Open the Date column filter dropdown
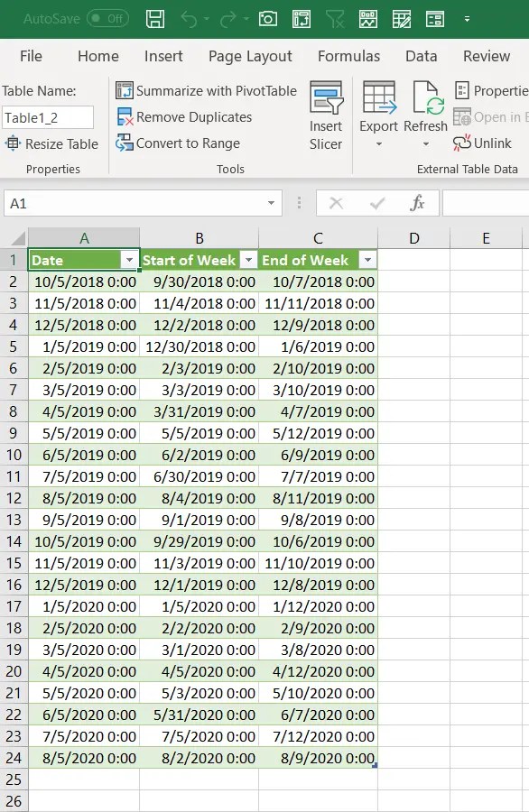This screenshot has height=812, width=529. click(x=130, y=260)
